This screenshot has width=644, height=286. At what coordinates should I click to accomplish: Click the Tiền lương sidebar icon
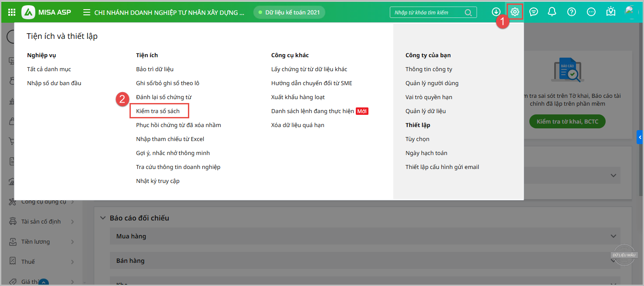pyautogui.click(x=12, y=241)
